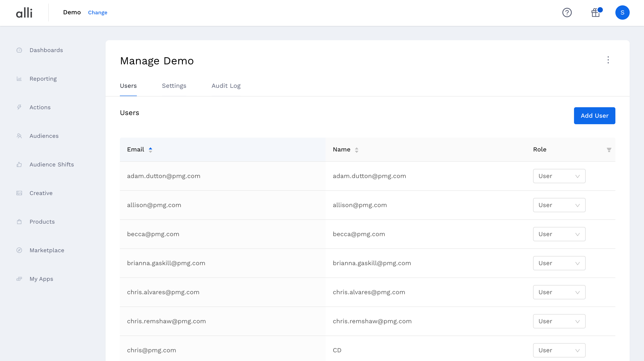Expand role dropdown for becca@pmg.com
The width and height of the screenshot is (644, 361).
[559, 234]
